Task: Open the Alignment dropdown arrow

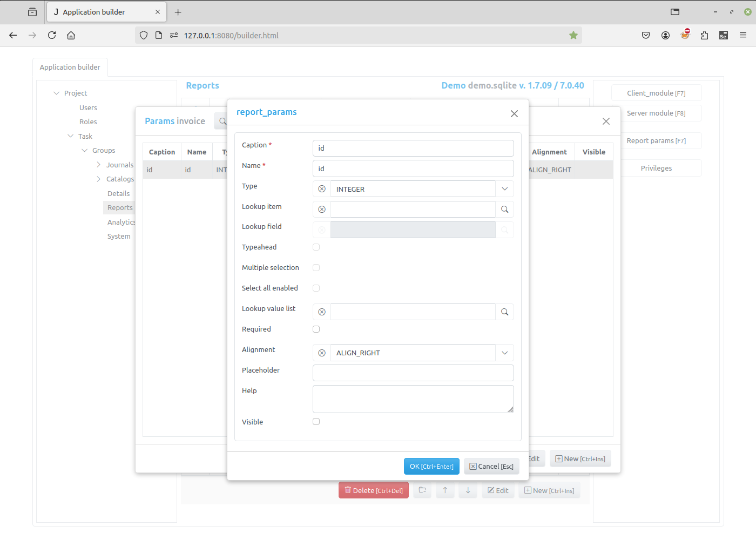Action: (504, 353)
